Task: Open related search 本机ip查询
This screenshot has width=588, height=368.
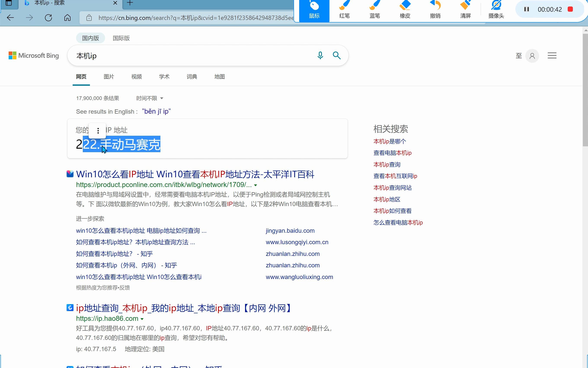Action: [387, 165]
